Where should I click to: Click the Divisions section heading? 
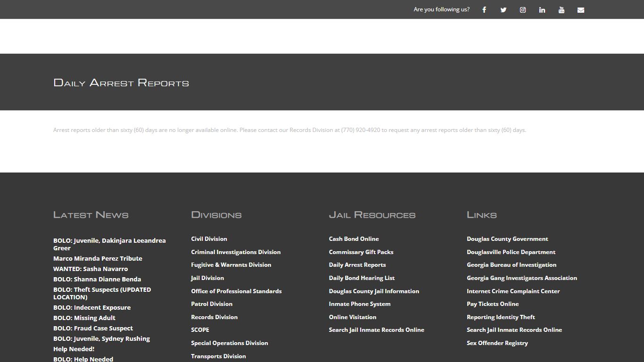tap(216, 215)
